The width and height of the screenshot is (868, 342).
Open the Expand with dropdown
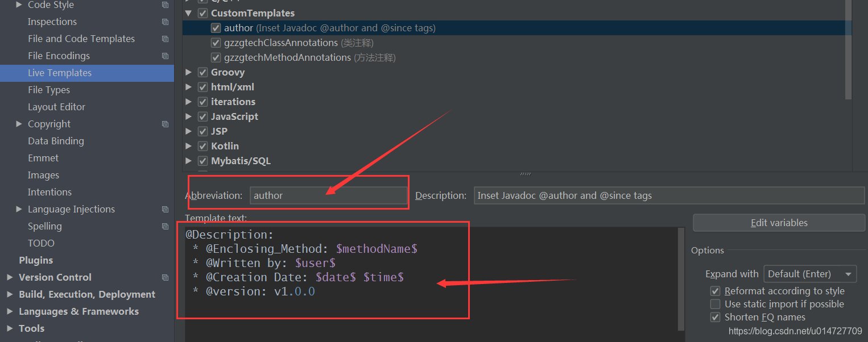(810, 274)
